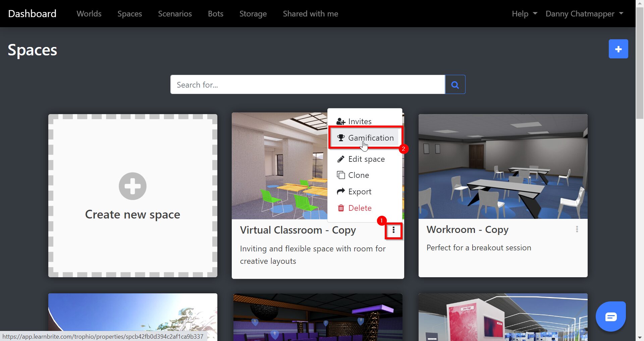This screenshot has width=644, height=341.
Task: Click the blue plus add-space button
Action: click(618, 49)
